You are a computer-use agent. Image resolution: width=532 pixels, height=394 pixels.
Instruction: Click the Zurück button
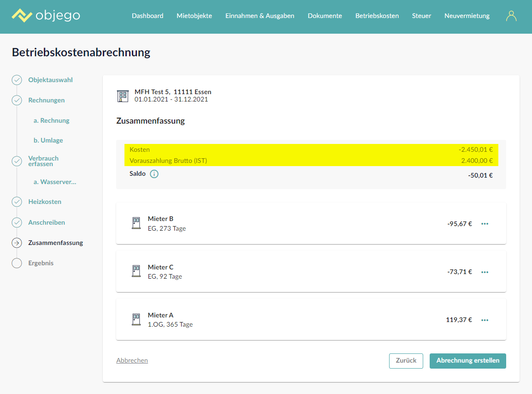click(406, 361)
